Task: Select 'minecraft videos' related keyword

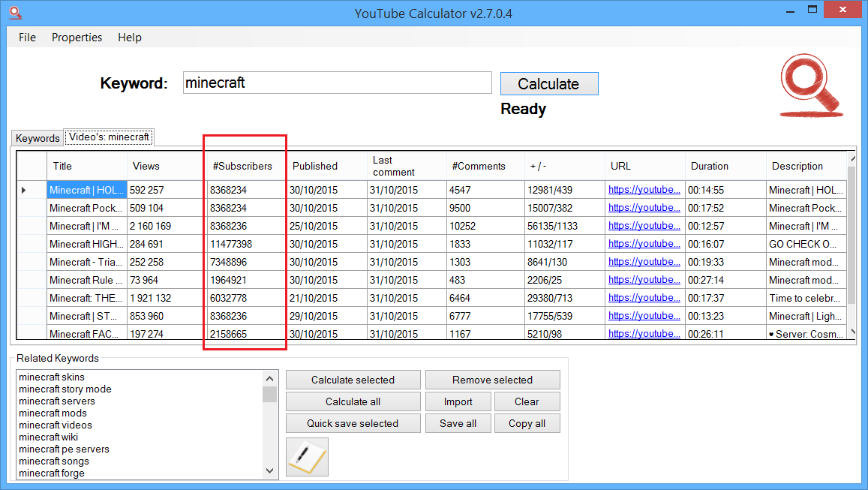Action: tap(56, 425)
